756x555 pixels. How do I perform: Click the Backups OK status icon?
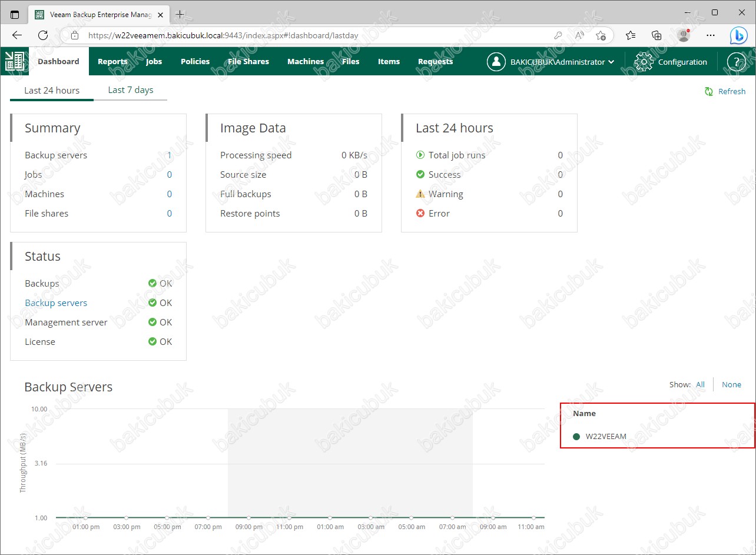tap(152, 283)
